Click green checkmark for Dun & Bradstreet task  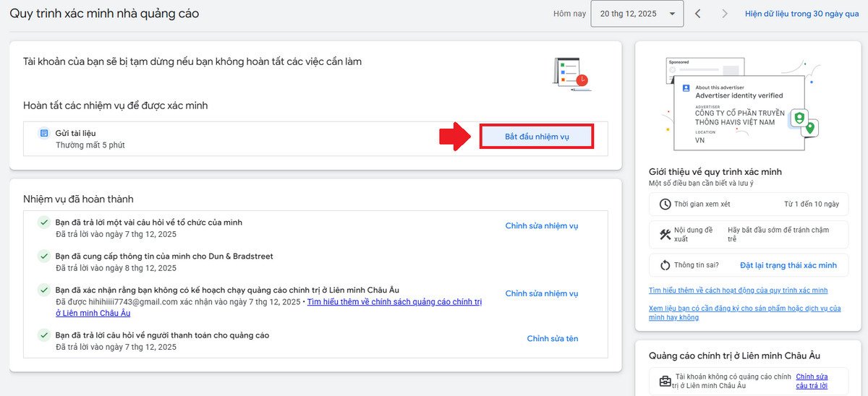click(x=44, y=257)
